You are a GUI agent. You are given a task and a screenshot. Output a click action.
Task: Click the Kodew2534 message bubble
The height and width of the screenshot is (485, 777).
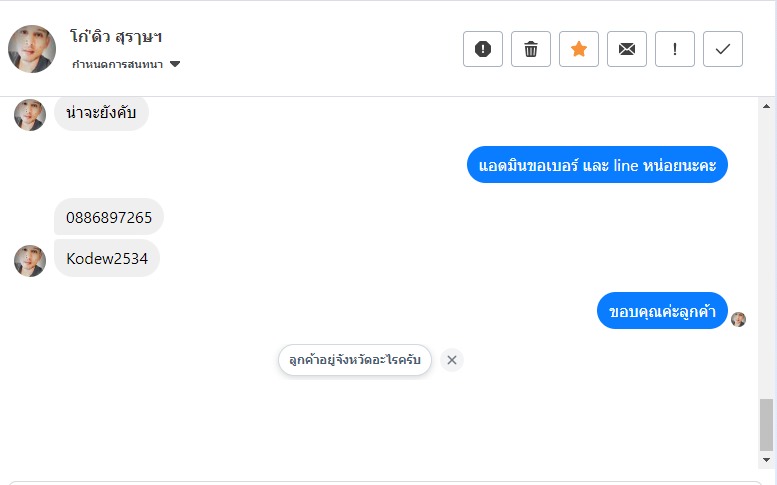point(107,259)
